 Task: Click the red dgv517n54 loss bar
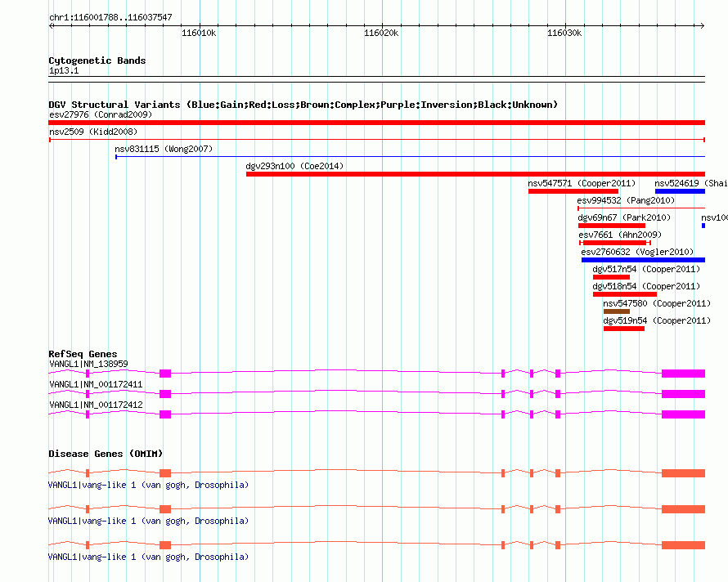coord(612,277)
